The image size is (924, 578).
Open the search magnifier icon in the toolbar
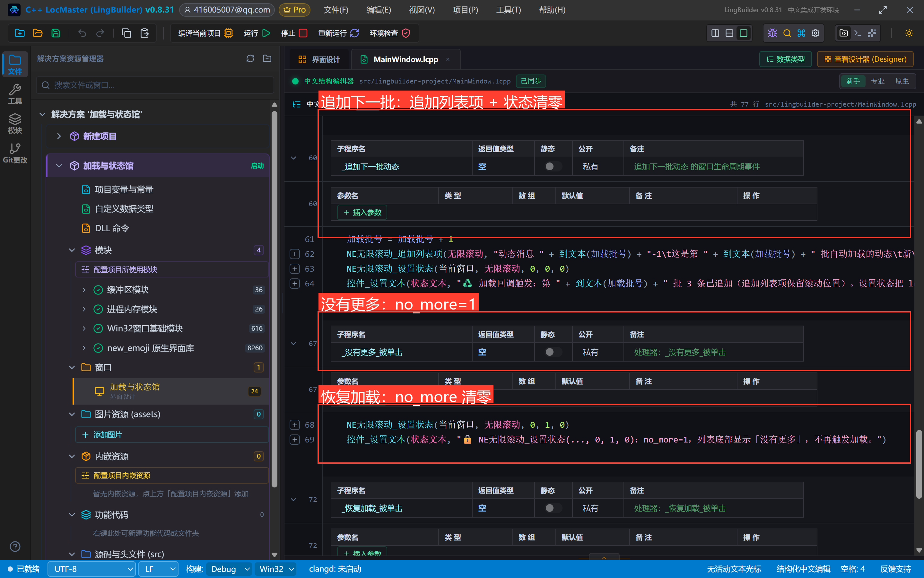point(787,33)
